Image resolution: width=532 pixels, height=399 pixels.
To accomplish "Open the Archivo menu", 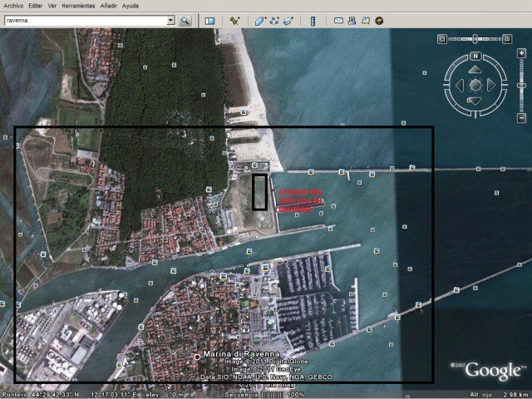I will point(13,5).
